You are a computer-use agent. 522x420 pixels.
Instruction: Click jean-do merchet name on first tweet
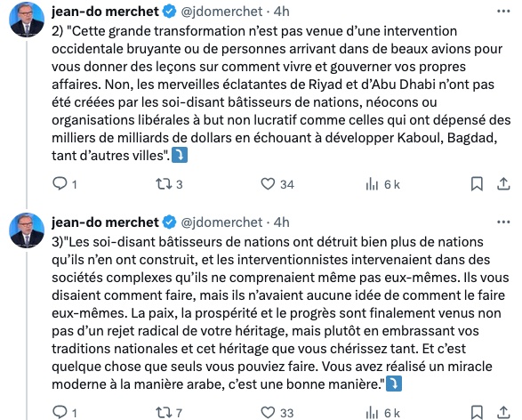(105, 12)
